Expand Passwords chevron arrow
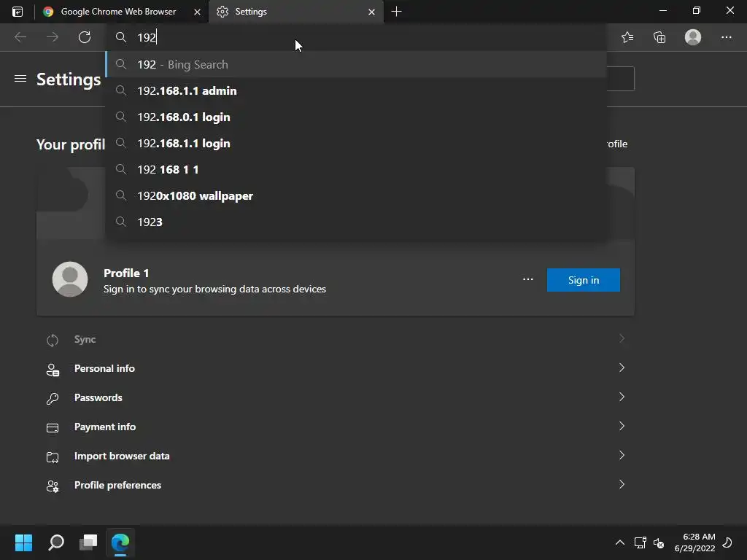This screenshot has height=560, width=747. [622, 397]
